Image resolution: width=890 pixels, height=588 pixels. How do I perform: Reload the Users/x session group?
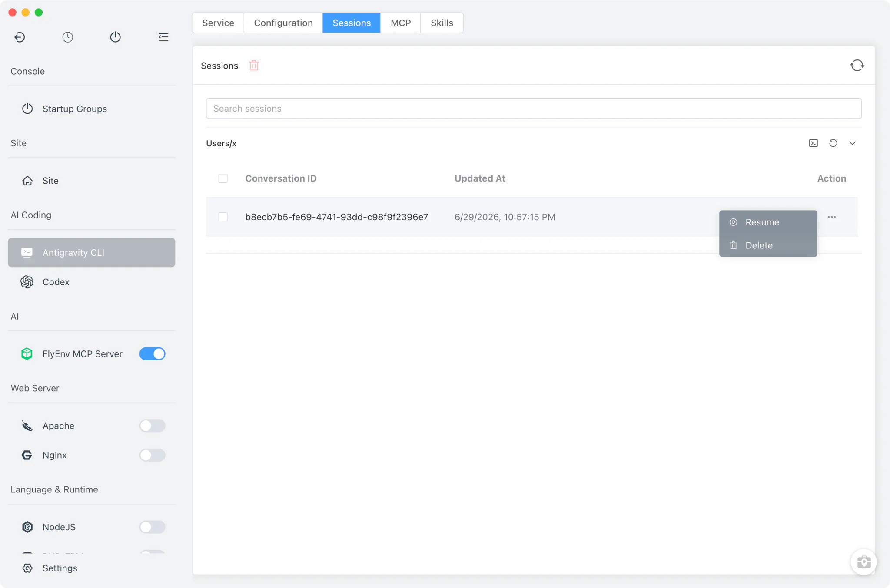coord(833,143)
